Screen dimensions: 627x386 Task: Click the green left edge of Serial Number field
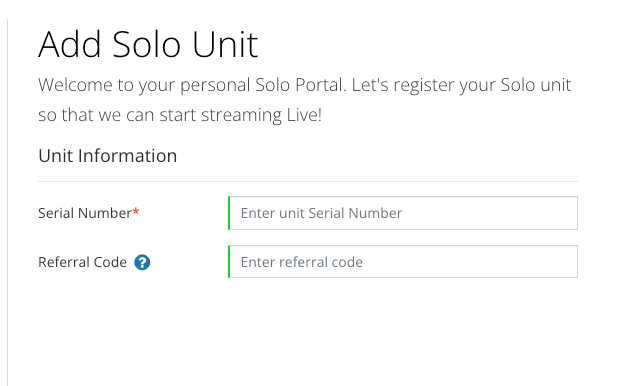[x=229, y=213]
